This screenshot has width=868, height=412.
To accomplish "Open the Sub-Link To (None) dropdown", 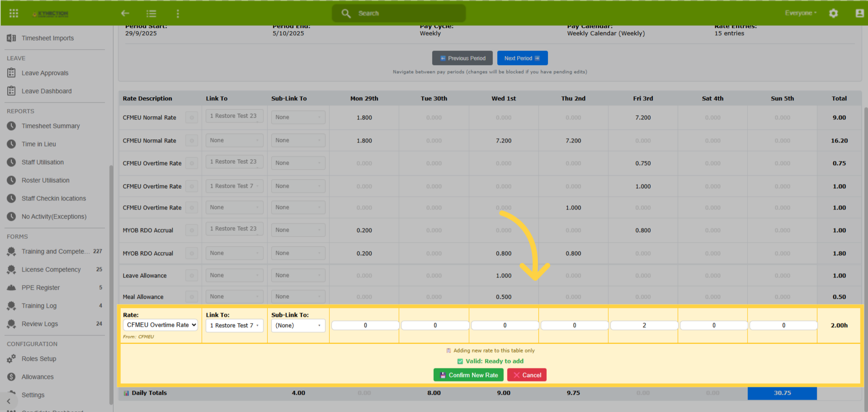I will [x=298, y=325].
